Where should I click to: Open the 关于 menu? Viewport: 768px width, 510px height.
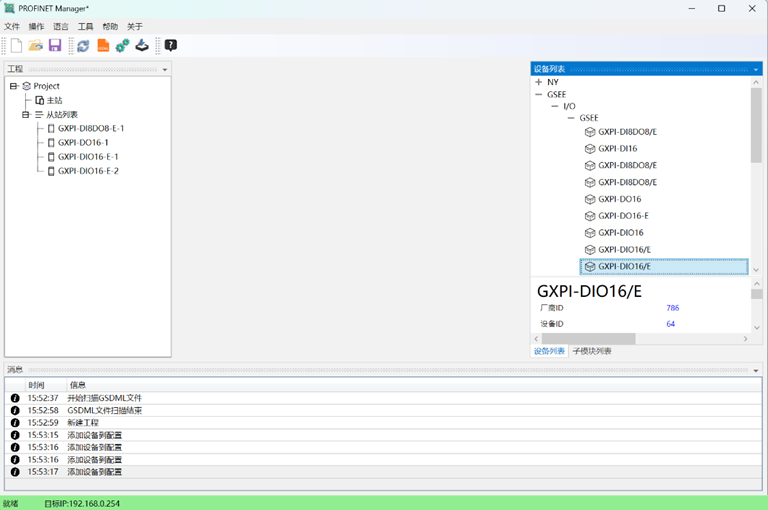tap(135, 26)
